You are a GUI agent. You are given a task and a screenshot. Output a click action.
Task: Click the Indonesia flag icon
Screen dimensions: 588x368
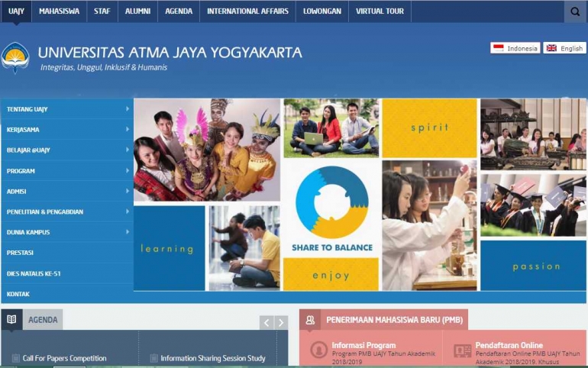499,48
